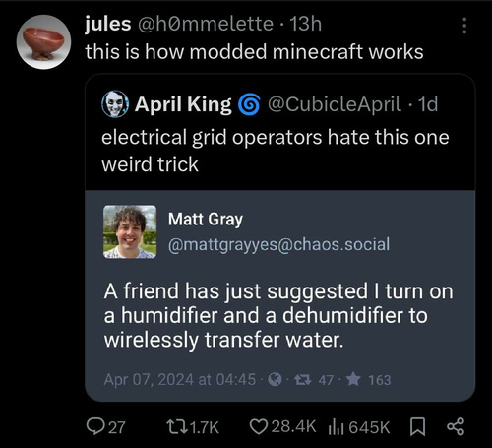Open quoted tweet text about electrical grid

click(276, 151)
